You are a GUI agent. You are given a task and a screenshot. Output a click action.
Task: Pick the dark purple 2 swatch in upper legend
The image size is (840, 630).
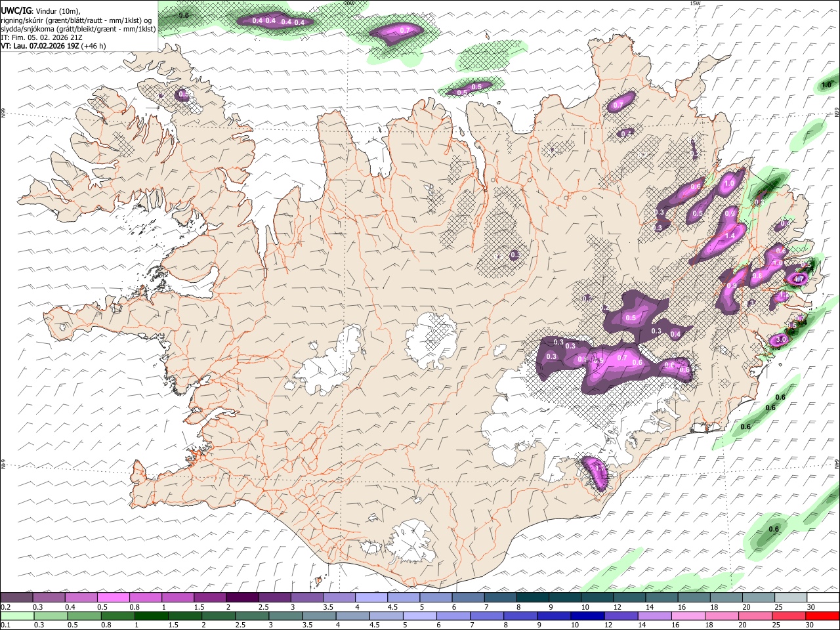(x=242, y=597)
